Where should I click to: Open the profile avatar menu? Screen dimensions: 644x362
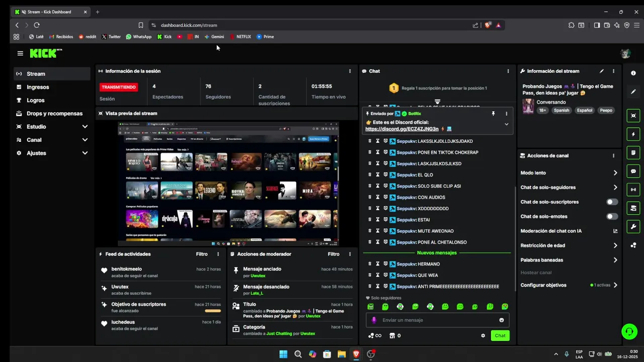626,53
